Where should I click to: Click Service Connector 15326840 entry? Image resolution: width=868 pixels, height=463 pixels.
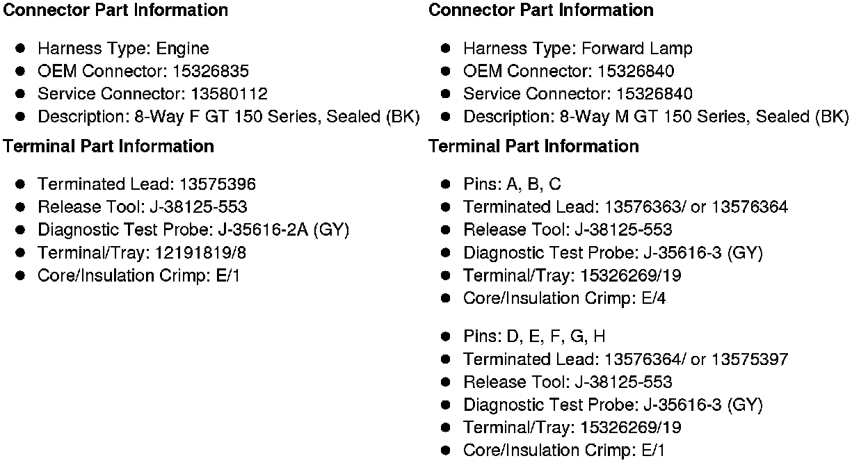point(578,94)
